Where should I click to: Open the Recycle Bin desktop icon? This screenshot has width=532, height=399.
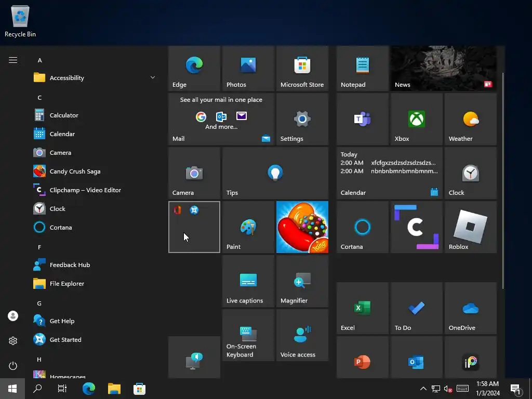tap(20, 21)
